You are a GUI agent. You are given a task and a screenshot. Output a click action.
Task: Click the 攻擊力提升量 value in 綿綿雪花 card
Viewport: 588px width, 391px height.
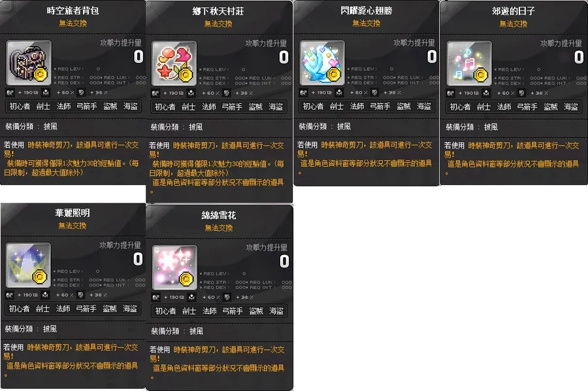[284, 261]
